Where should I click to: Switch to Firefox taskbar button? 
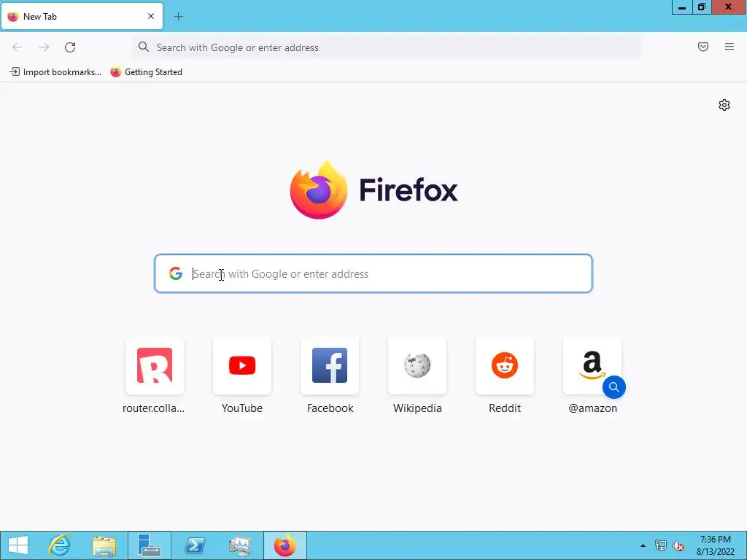coord(285,545)
